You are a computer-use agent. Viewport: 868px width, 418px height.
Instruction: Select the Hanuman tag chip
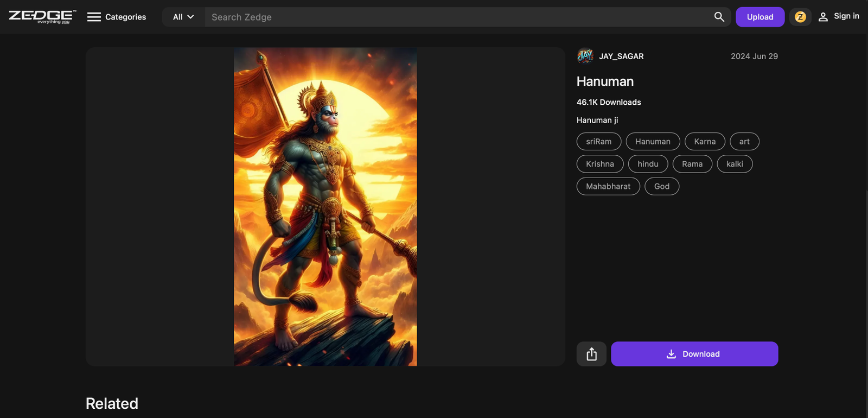click(653, 142)
